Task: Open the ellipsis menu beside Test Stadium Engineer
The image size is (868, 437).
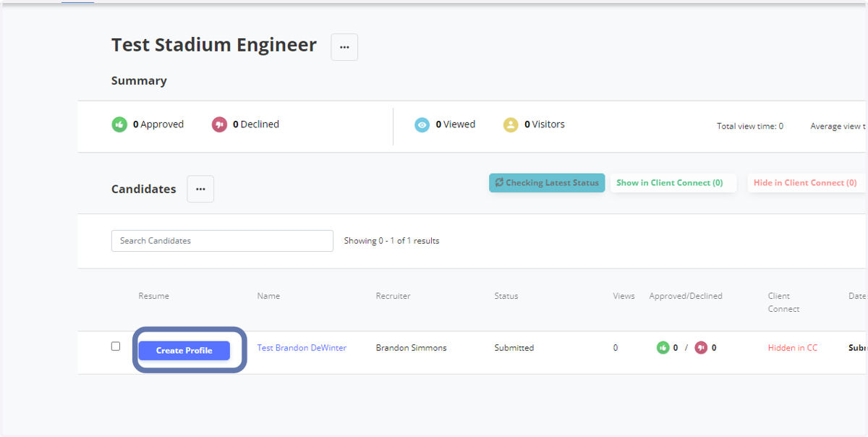Action: click(x=344, y=47)
